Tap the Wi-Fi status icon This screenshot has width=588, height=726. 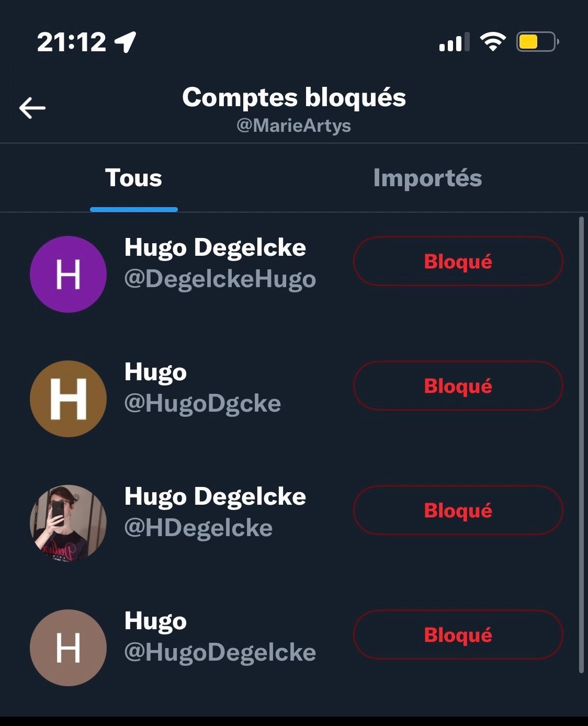[493, 41]
